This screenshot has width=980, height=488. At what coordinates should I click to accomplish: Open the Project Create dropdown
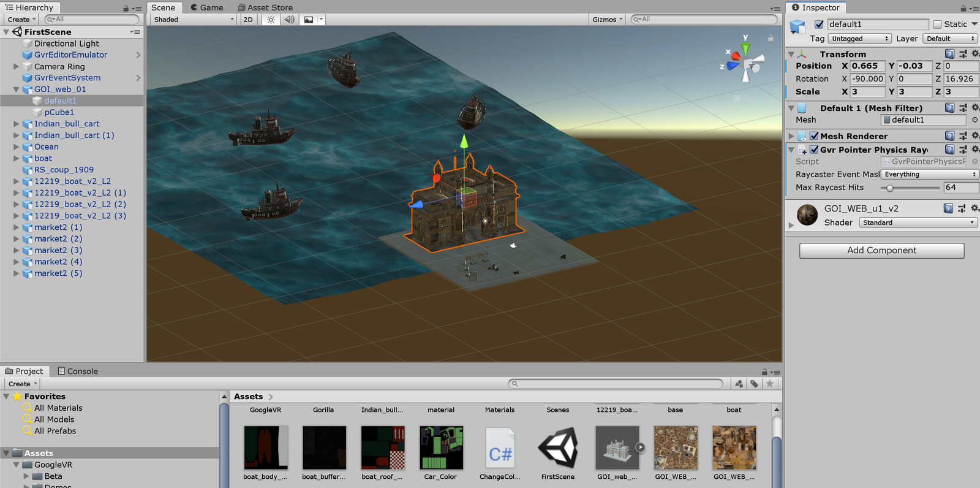(23, 384)
